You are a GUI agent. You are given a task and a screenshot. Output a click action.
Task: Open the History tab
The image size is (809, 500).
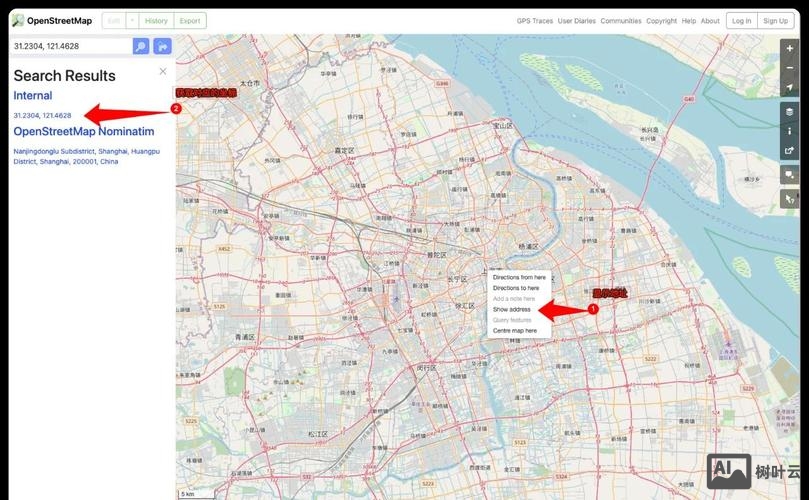coord(156,20)
